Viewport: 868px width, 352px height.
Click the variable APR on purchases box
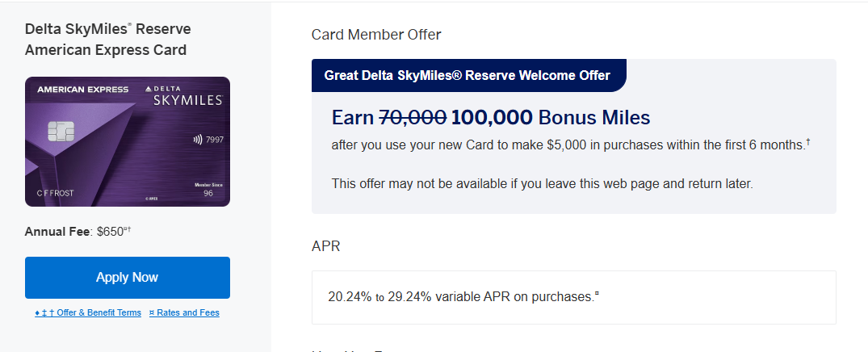[x=573, y=297]
